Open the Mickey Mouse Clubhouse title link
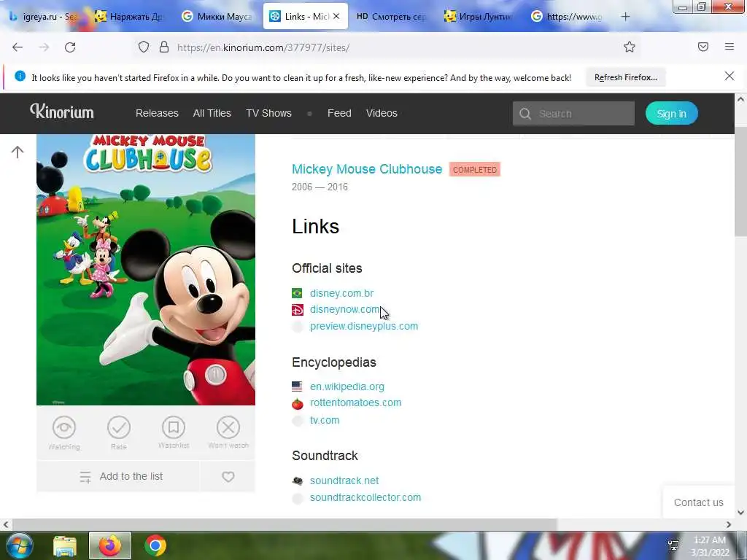This screenshot has height=560, width=747. coord(367,169)
